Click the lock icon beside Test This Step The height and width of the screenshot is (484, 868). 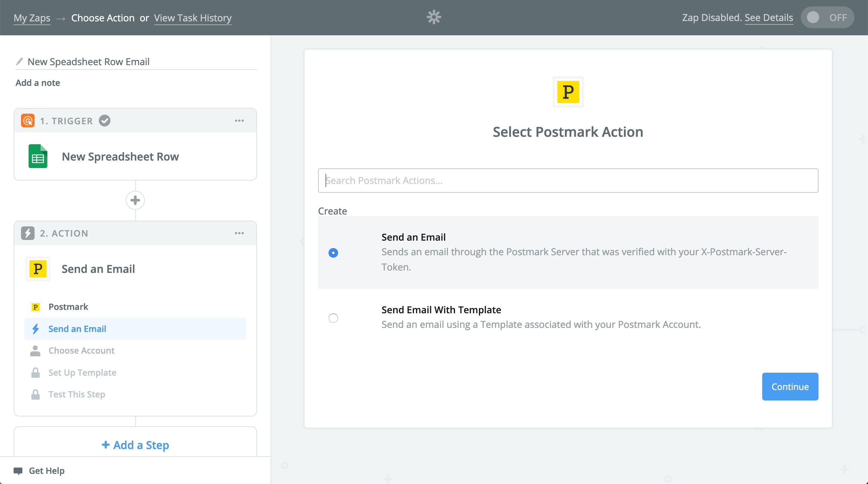tap(35, 394)
